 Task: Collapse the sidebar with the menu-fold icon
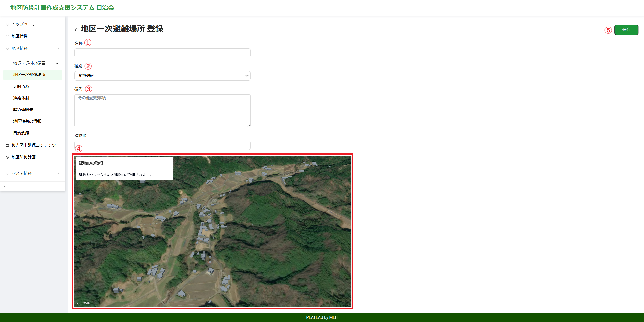6,186
